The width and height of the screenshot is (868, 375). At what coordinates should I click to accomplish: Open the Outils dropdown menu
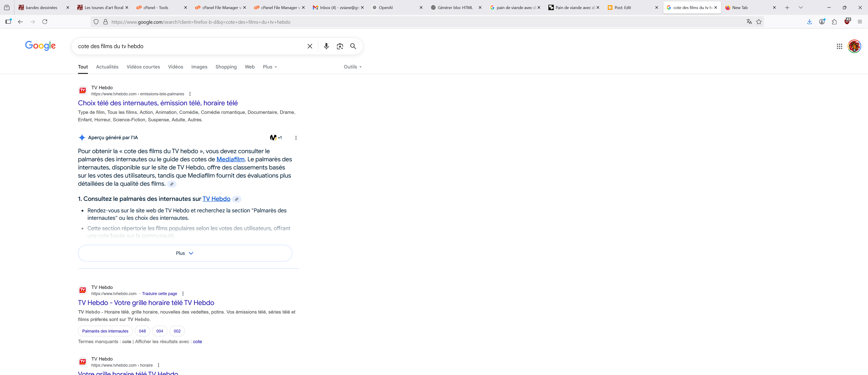pos(352,67)
